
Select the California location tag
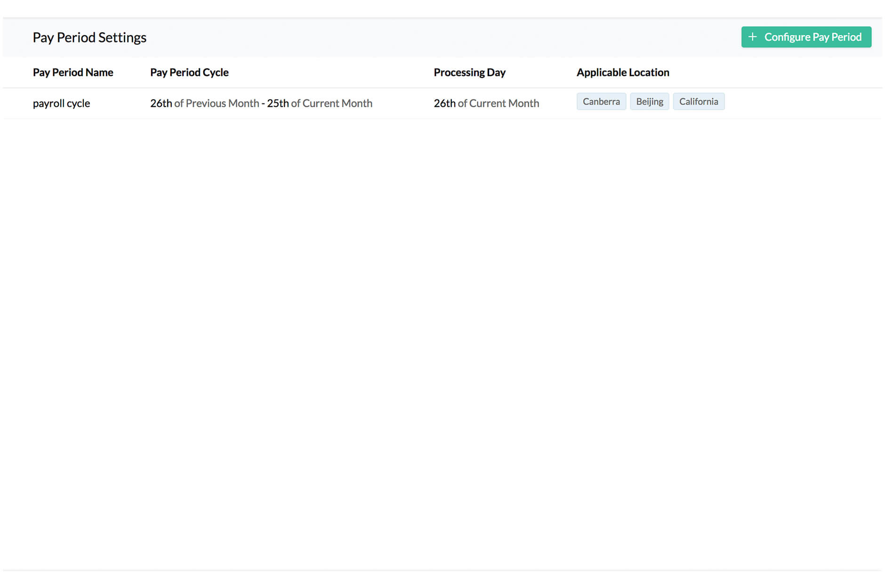click(x=699, y=101)
